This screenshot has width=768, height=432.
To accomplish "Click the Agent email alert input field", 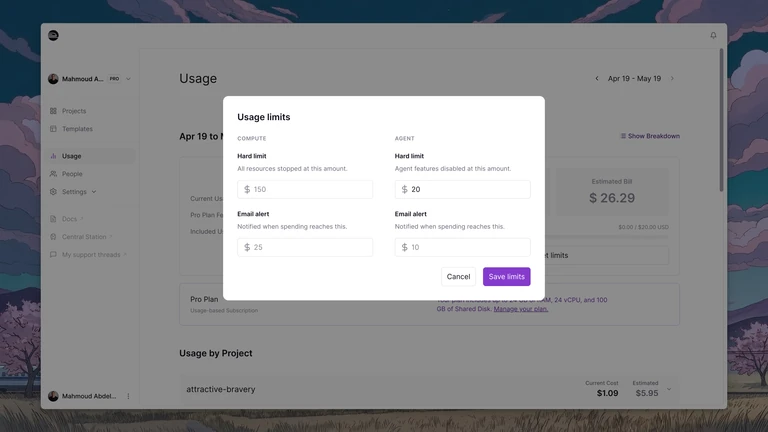I will (x=462, y=247).
